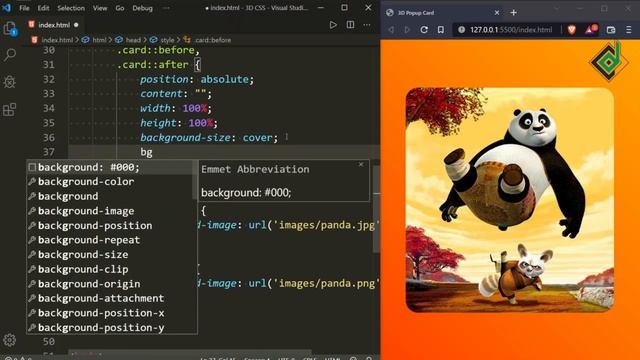Choose the 'background: #000;' suggestion
Viewport: 640px width, 360px height.
111,167
